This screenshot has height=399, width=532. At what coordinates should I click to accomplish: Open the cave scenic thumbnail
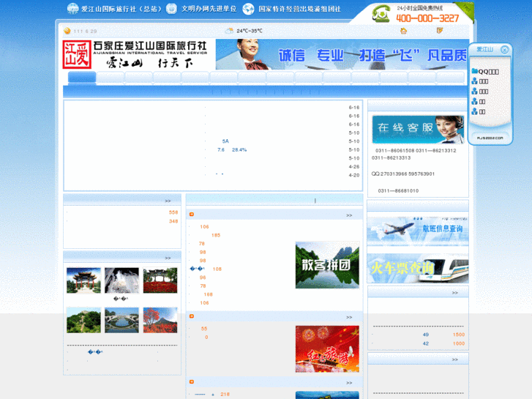click(121, 280)
